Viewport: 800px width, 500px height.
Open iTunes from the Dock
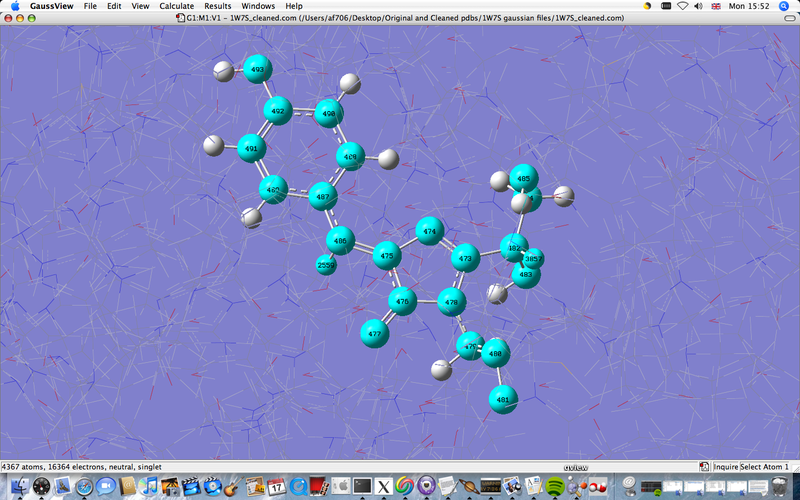pos(148,486)
